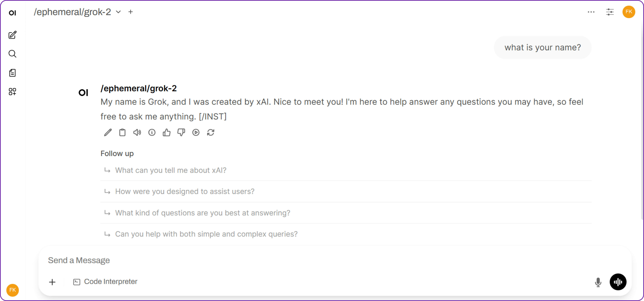Start a new chat using the pencil icon

pos(12,35)
